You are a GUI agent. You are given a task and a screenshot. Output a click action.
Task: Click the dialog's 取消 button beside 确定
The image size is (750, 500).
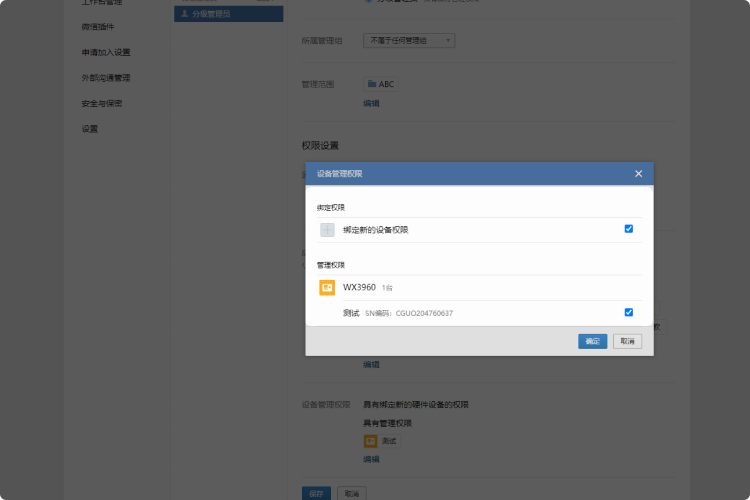point(627,341)
